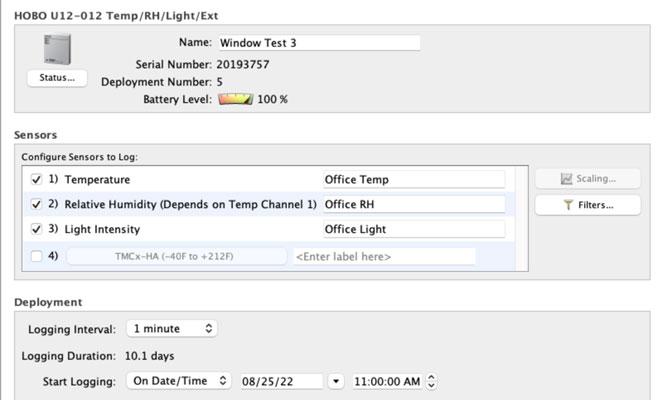This screenshot has height=400, width=660.
Task: Click the funnel icon on Filters button
Action: coord(567,205)
